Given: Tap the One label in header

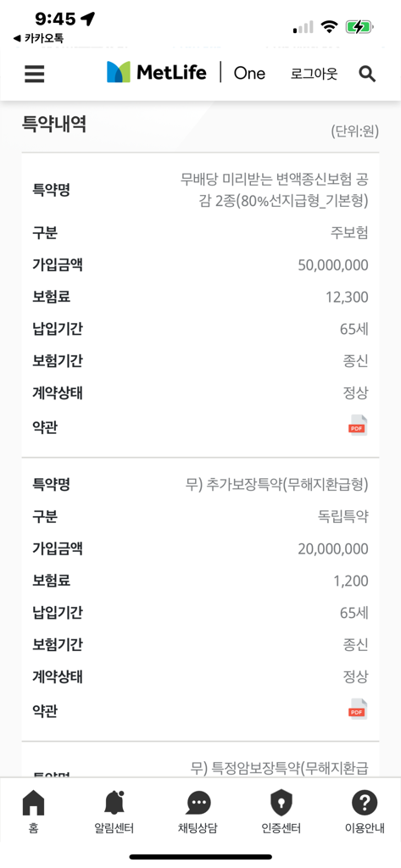Looking at the screenshot, I should tap(249, 73).
